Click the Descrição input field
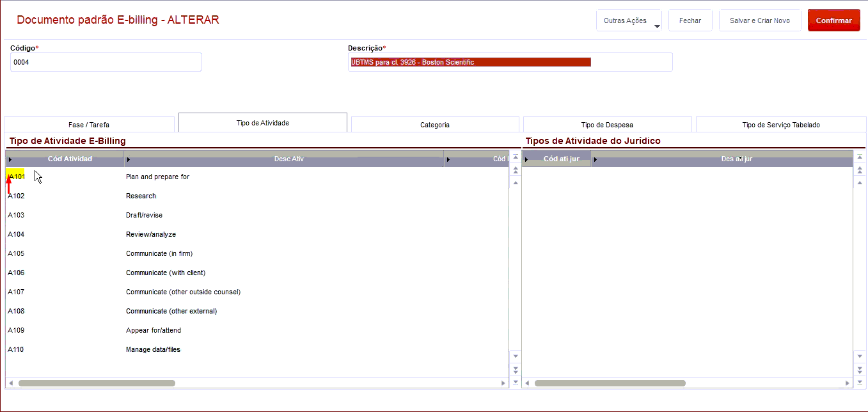 (510, 62)
